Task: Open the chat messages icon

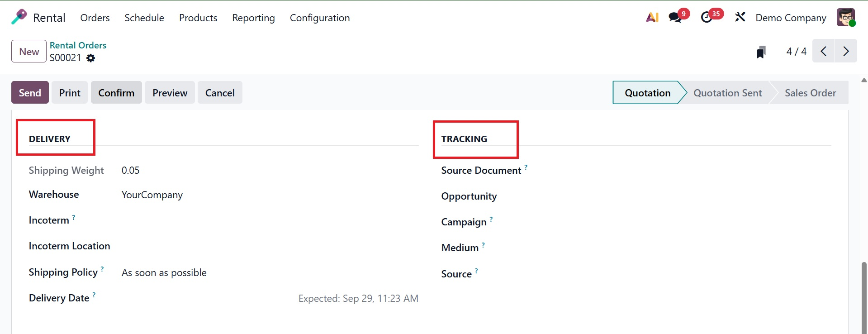Action: [675, 18]
